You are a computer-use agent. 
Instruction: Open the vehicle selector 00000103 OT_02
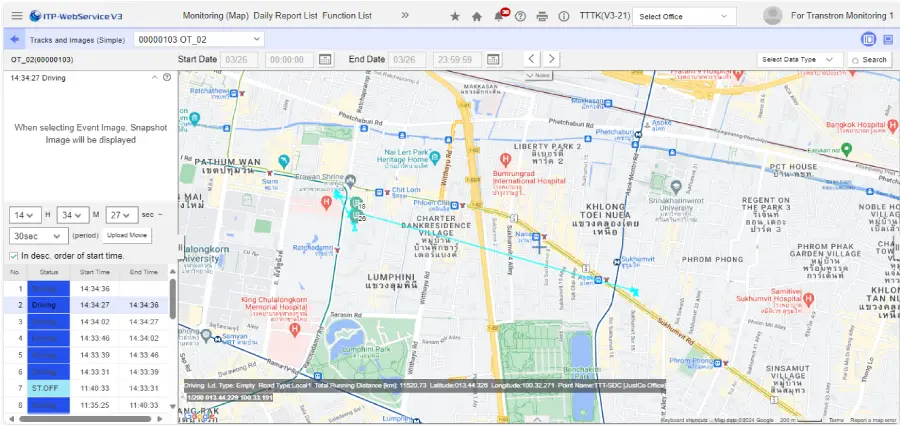click(x=199, y=40)
